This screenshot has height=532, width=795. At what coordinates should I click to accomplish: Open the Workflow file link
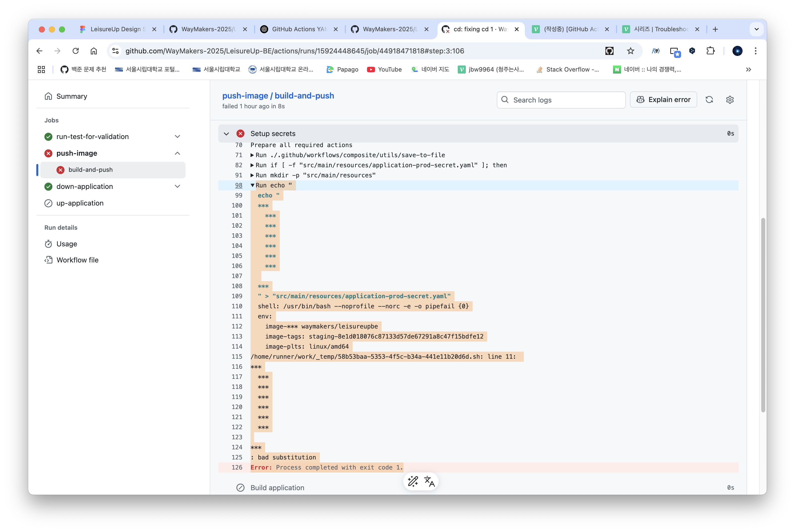tap(77, 260)
